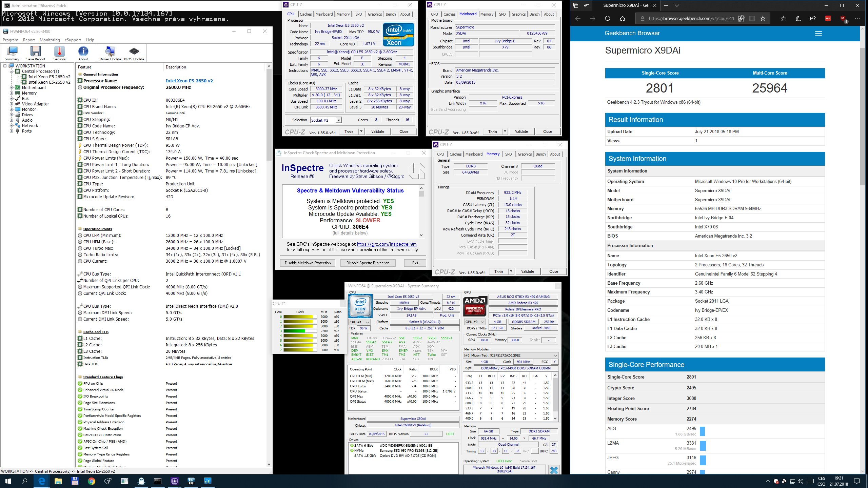The height and width of the screenshot is (488, 868).
Task: Go to Edge home page icon
Action: pyautogui.click(x=623, y=18)
